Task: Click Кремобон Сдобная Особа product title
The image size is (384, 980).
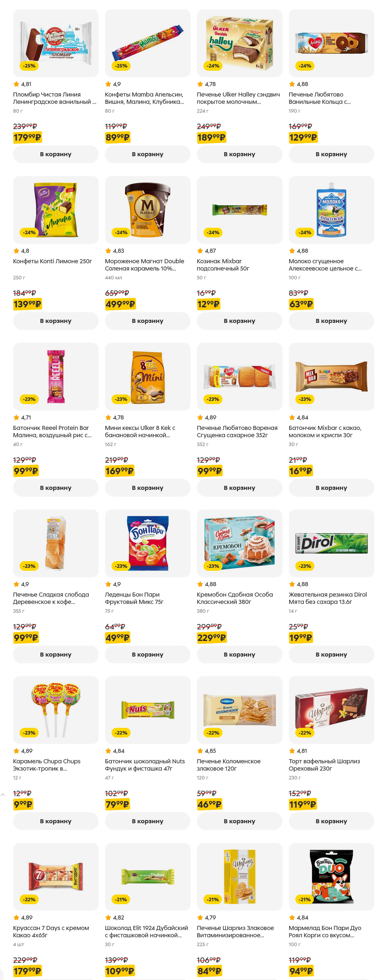Action: pyautogui.click(x=235, y=598)
